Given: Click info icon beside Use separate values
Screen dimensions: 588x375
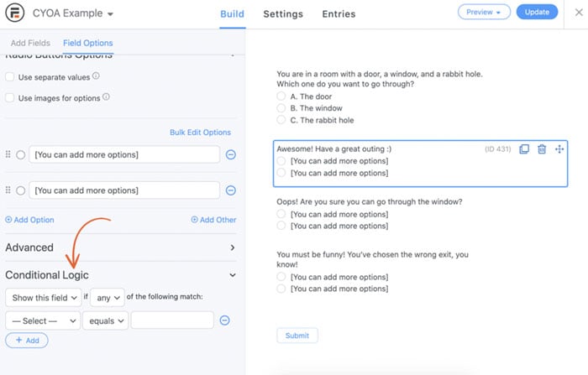Looking at the screenshot, I should point(96,76).
